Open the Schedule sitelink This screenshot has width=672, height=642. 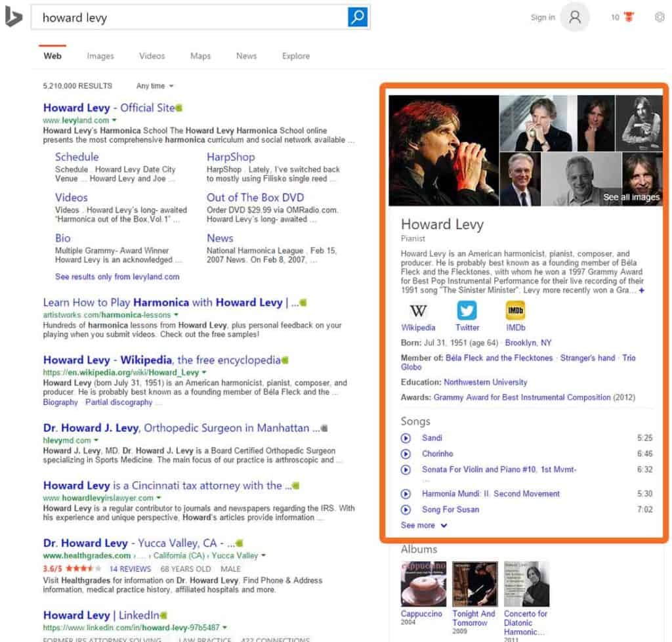coord(77,158)
